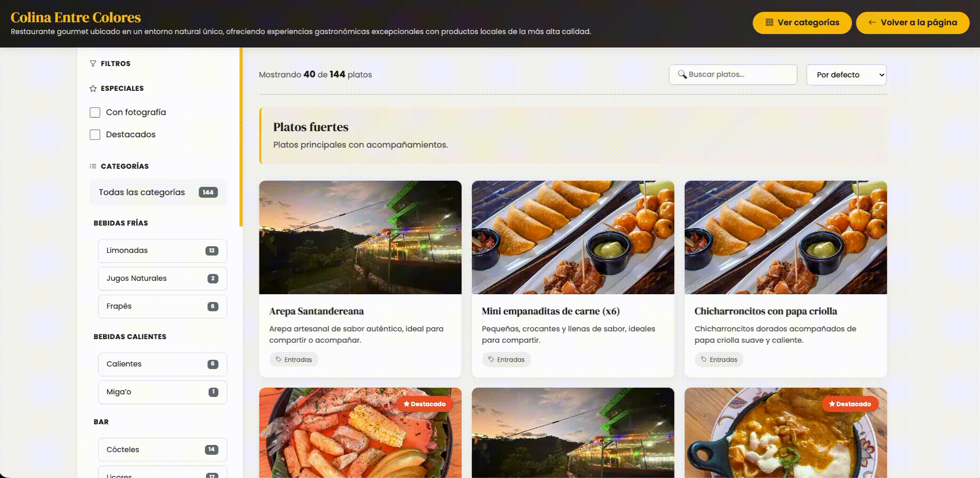Click the magnifier icon in search box
Viewport: 980px width, 478px height.
click(682, 74)
